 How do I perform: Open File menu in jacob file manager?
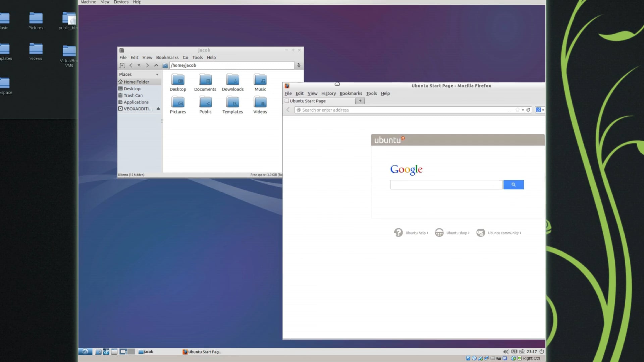(x=123, y=57)
